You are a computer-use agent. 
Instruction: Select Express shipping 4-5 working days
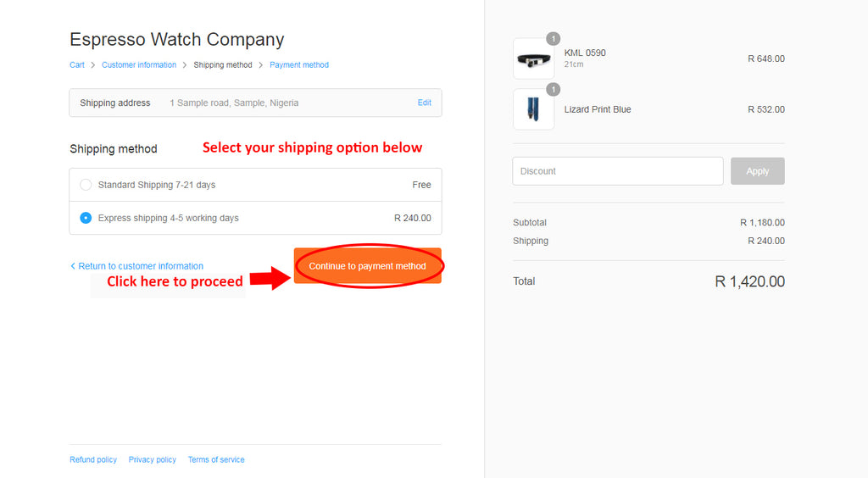pyautogui.click(x=86, y=218)
